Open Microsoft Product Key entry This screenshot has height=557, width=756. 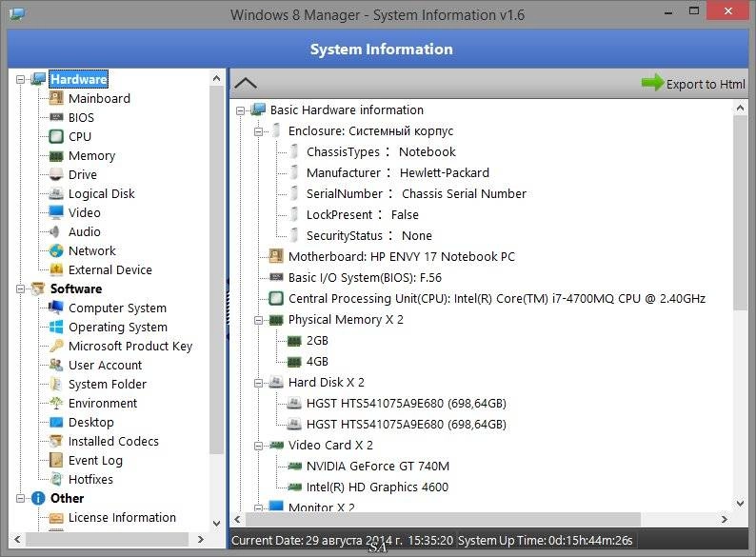[x=130, y=347]
